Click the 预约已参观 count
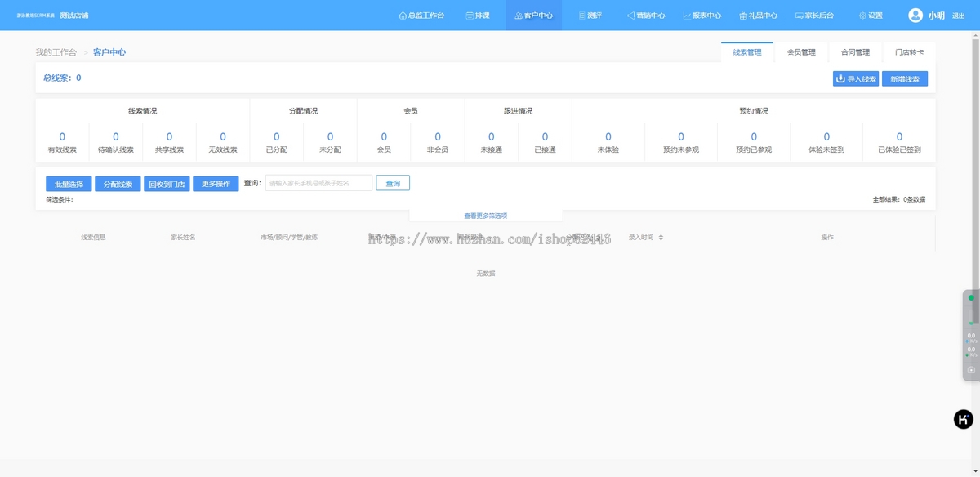This screenshot has height=477, width=980. pyautogui.click(x=754, y=137)
